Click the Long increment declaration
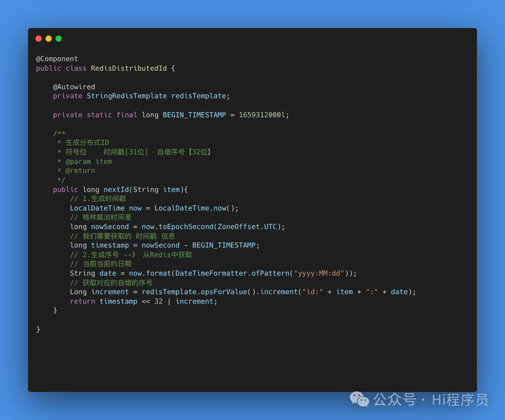 pyautogui.click(x=99, y=292)
